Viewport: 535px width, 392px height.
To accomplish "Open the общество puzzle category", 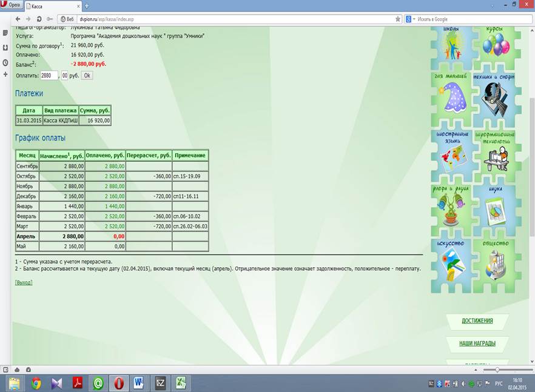I will (x=496, y=266).
